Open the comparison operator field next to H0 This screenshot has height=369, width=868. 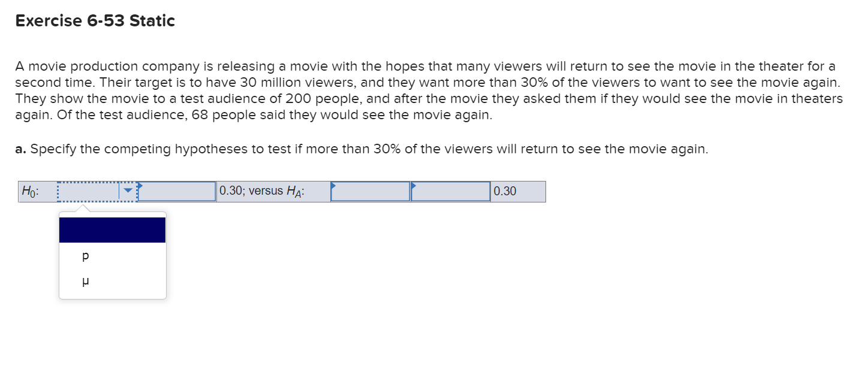tap(177, 191)
